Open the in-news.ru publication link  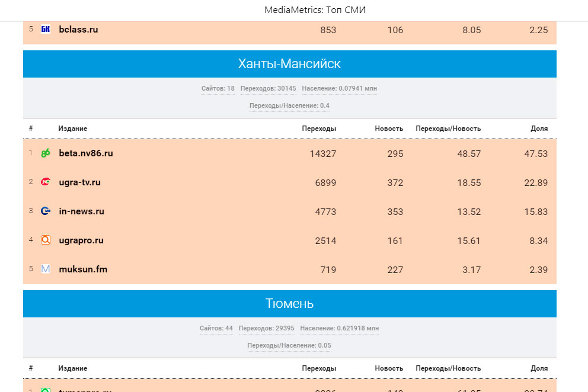point(81,211)
